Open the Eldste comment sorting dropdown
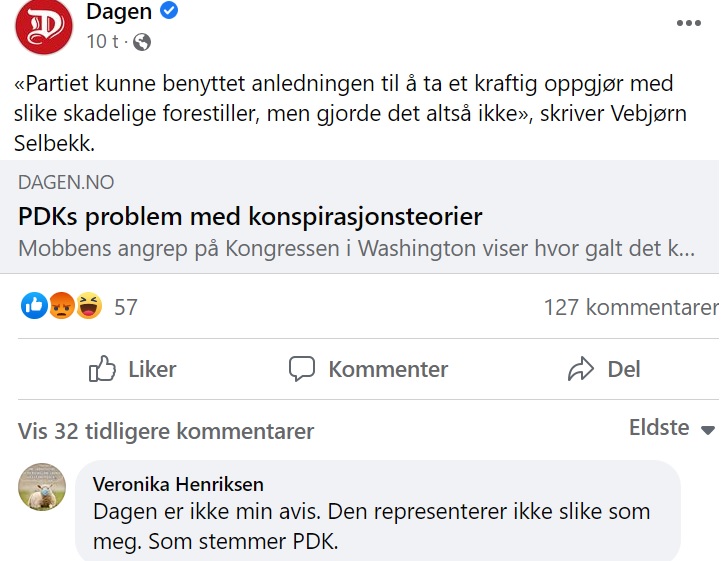725x561 pixels. (672, 428)
